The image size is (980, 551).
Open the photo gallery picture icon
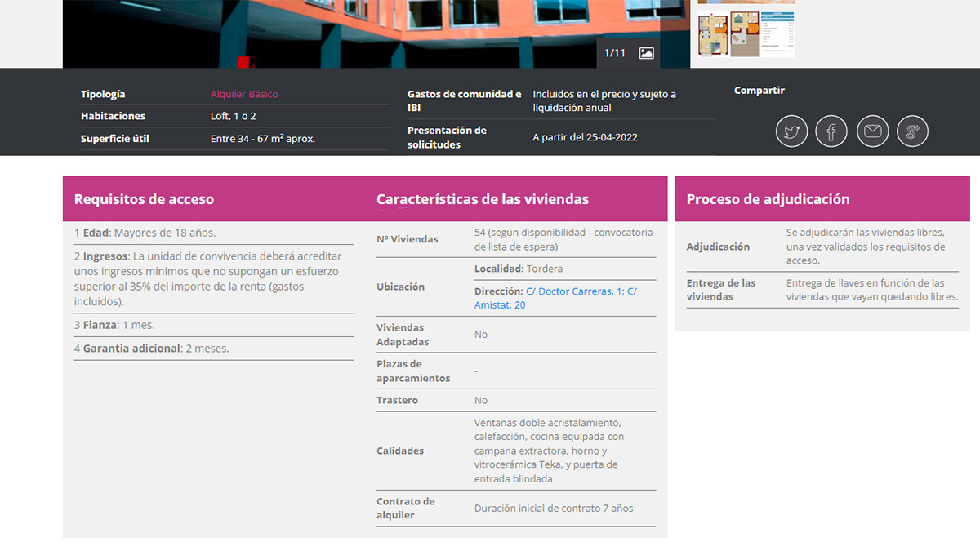tap(646, 53)
